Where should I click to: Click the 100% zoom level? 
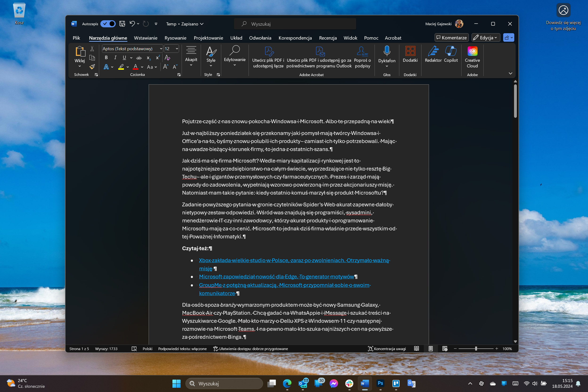coord(507,349)
